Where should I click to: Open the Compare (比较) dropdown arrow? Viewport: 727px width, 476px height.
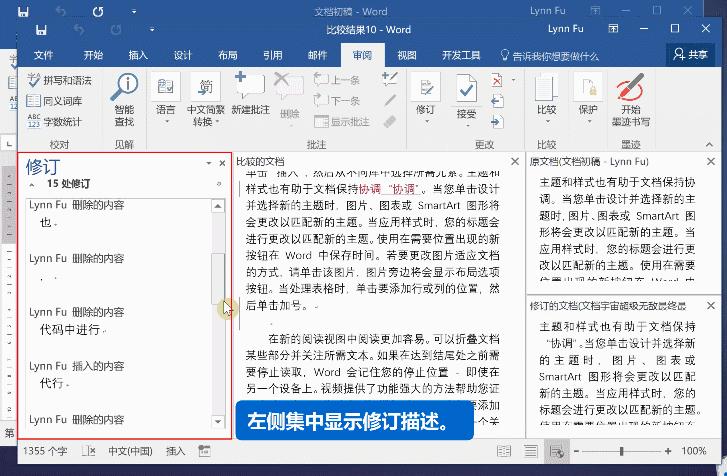547,122
